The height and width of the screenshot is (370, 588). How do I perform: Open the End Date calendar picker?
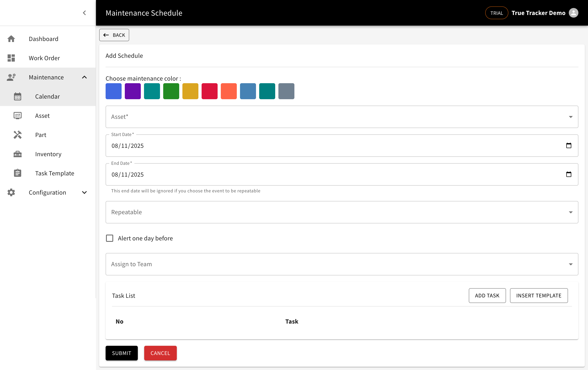(569, 174)
